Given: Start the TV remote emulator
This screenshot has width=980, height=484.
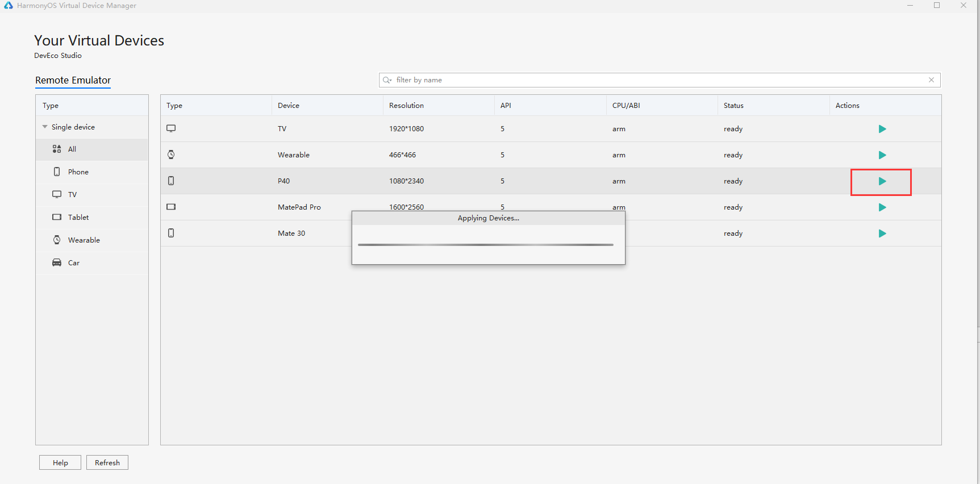Looking at the screenshot, I should click(882, 129).
